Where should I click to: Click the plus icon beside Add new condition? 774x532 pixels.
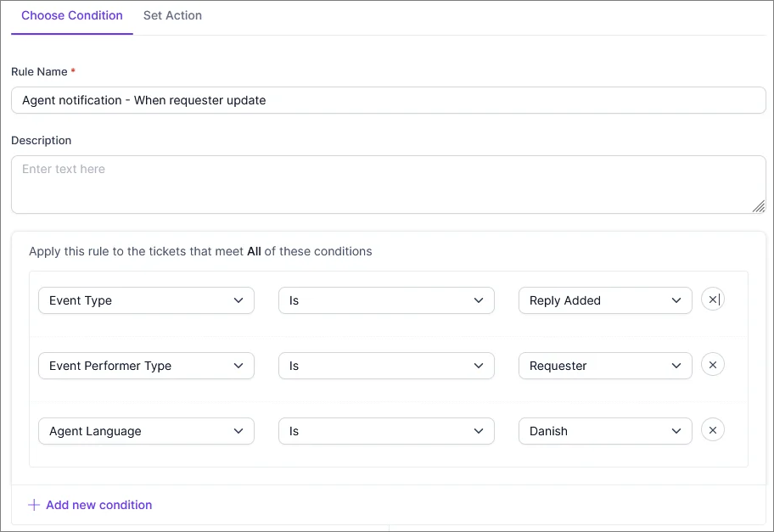click(x=33, y=505)
